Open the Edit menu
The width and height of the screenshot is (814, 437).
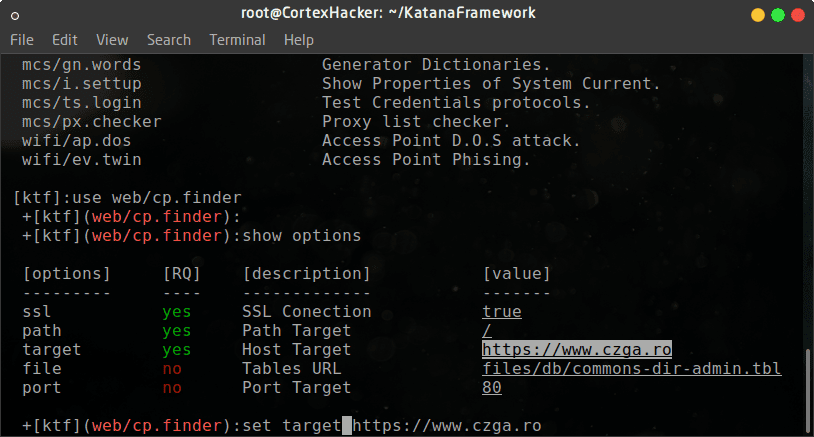click(x=64, y=40)
